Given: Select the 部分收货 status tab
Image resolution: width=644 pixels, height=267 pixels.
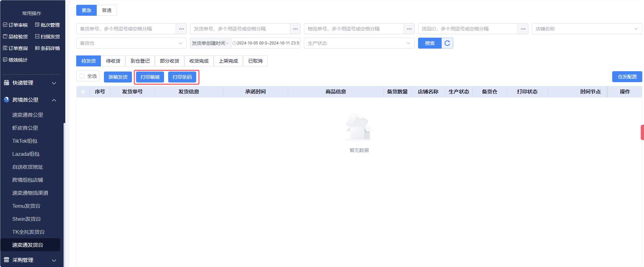Looking at the screenshot, I should (x=170, y=61).
